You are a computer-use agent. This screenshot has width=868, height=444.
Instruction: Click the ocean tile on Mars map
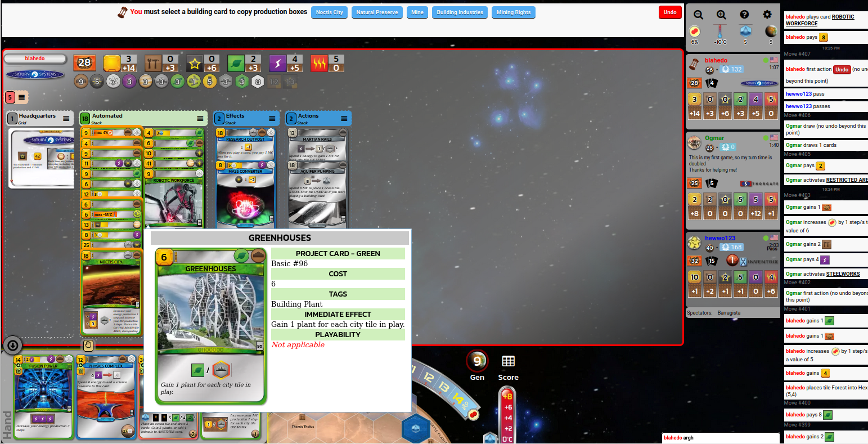(416, 429)
